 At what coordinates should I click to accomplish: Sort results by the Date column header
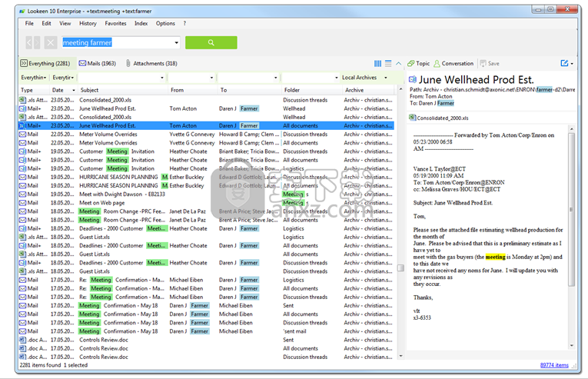click(x=63, y=91)
